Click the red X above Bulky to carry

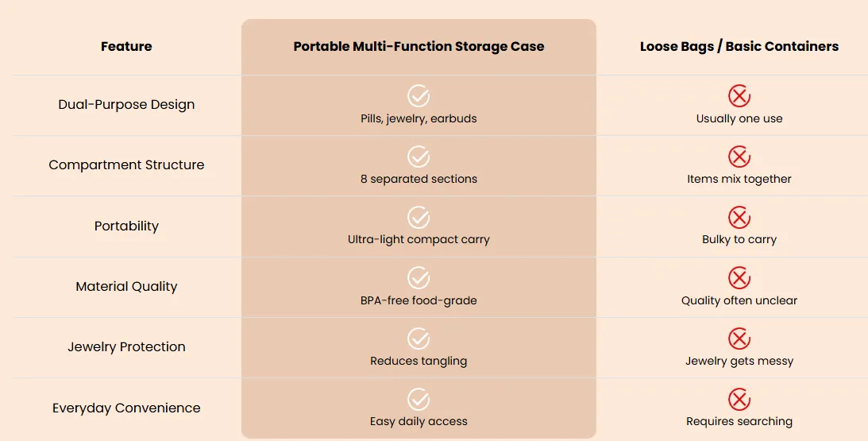coord(739,217)
